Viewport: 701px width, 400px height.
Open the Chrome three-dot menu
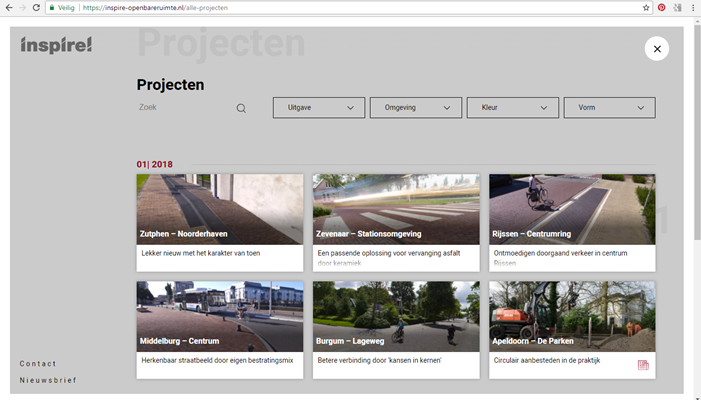[693, 7]
